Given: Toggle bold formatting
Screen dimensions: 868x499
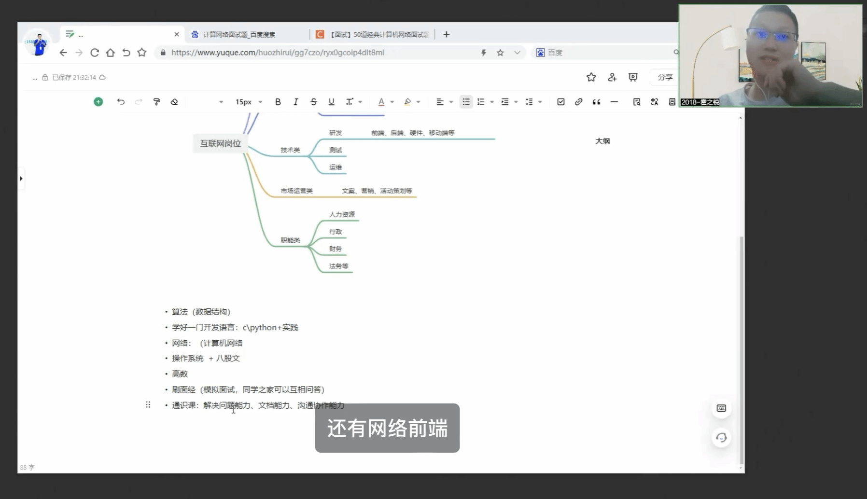Looking at the screenshot, I should (x=278, y=102).
